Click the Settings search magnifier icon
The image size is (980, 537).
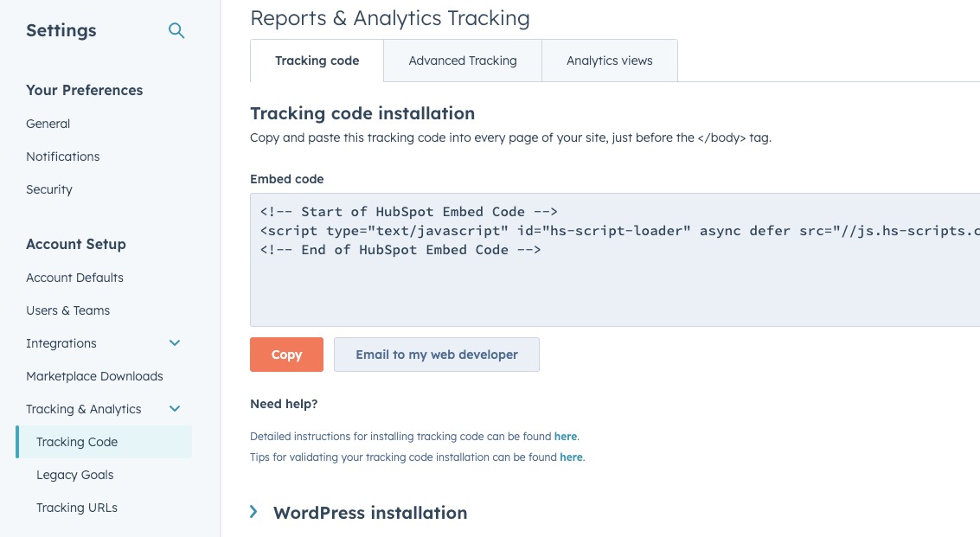point(176,31)
